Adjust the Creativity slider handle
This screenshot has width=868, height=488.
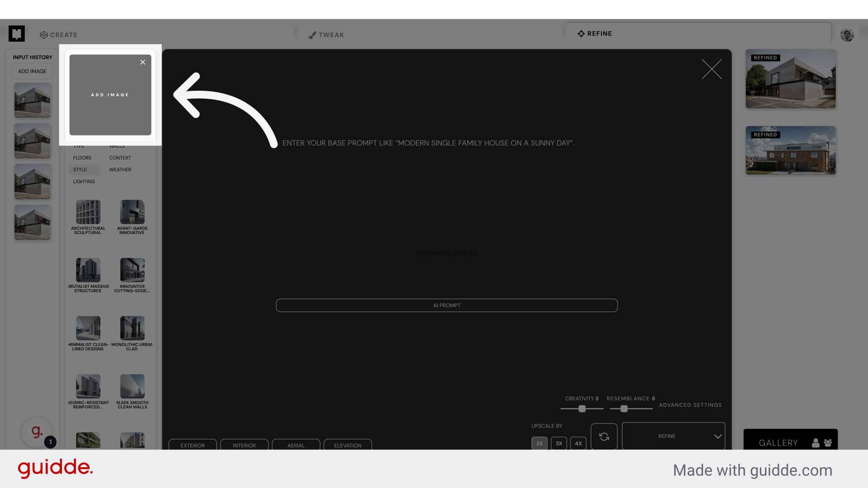582,408
